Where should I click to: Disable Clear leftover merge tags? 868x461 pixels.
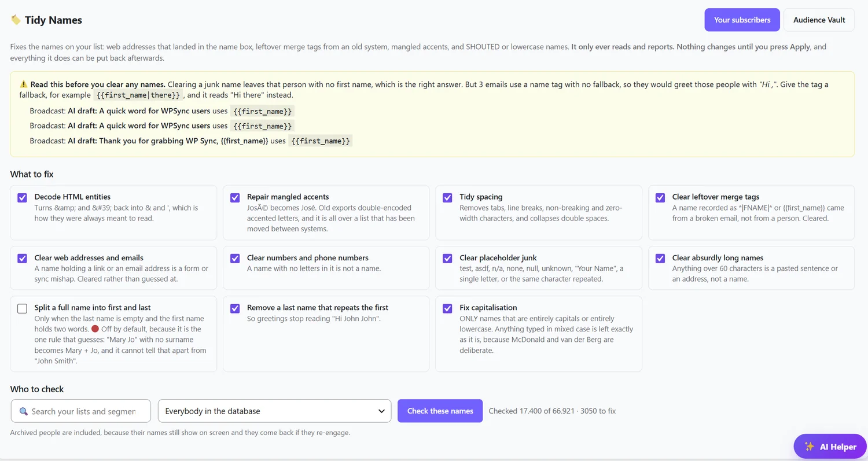pos(660,198)
